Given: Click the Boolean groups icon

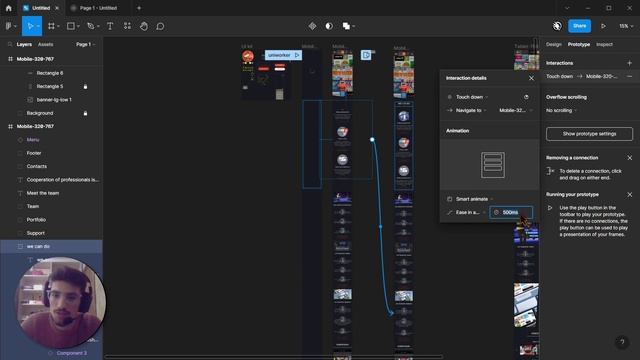Looking at the screenshot, I should (x=346, y=26).
